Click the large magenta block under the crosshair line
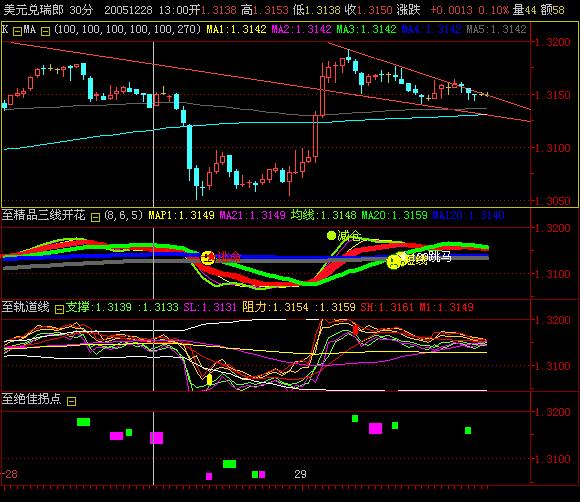580x502 pixels. point(156,438)
